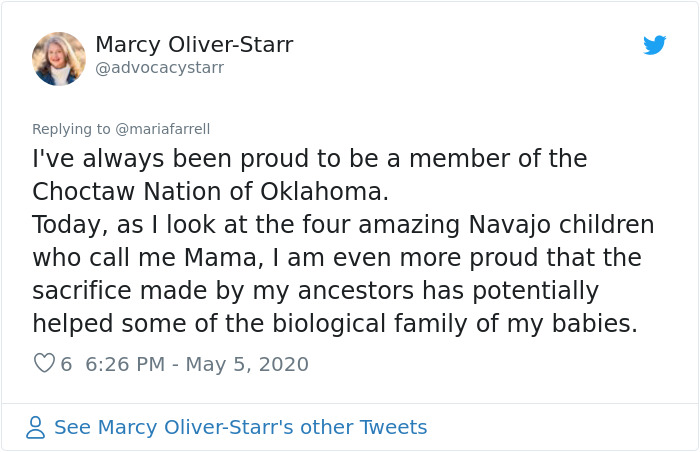Click the line starting "I've always been proud"
This screenshot has height=452, width=700.
(x=309, y=159)
